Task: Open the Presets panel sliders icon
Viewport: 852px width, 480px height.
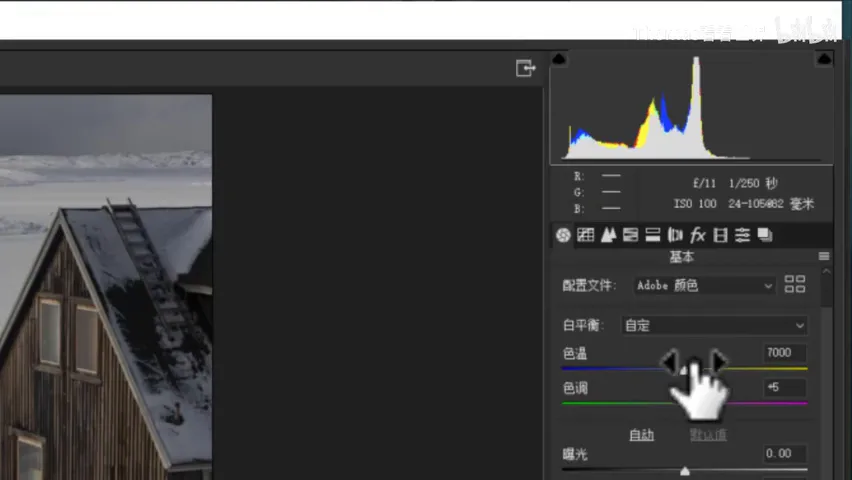Action: 742,235
